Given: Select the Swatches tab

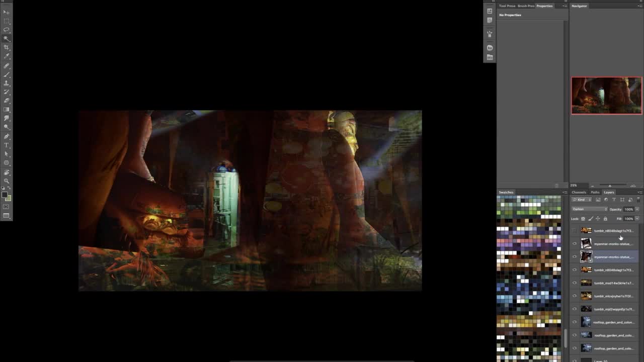Looking at the screenshot, I should (x=506, y=193).
